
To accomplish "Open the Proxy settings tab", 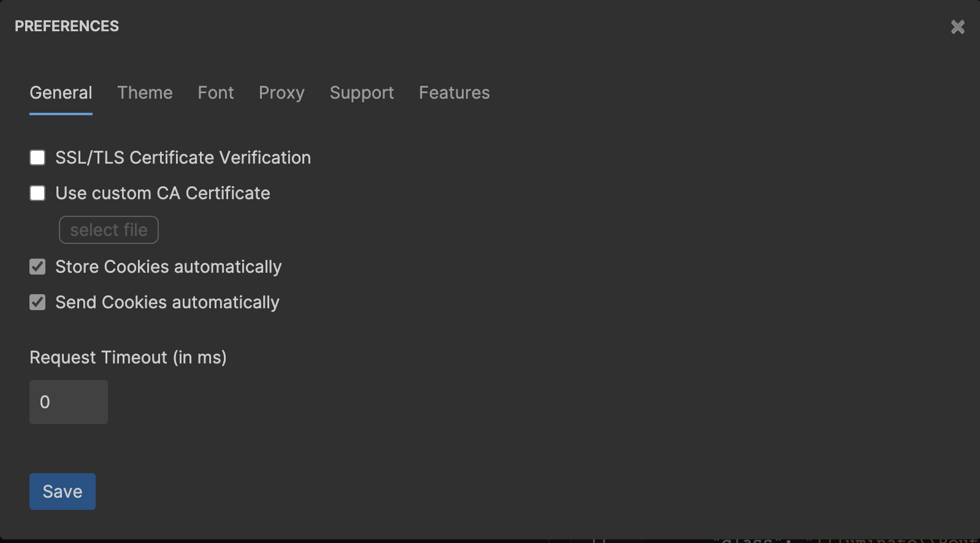I will tap(281, 93).
